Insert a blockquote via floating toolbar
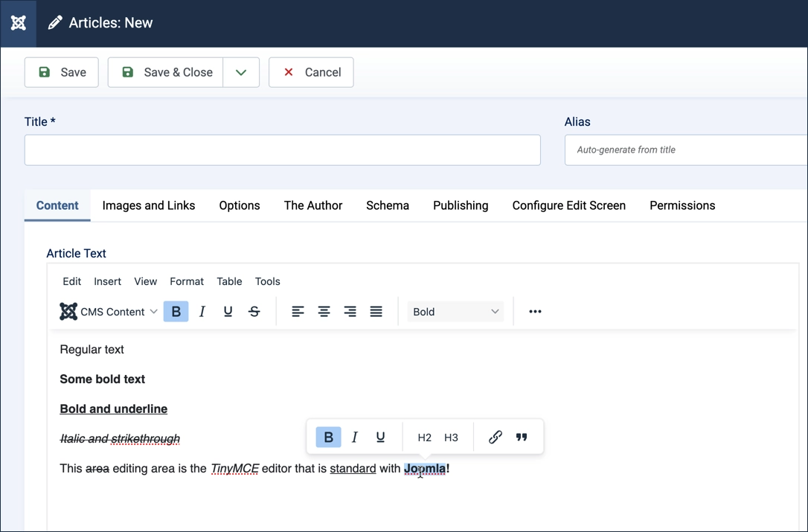 [x=522, y=437]
